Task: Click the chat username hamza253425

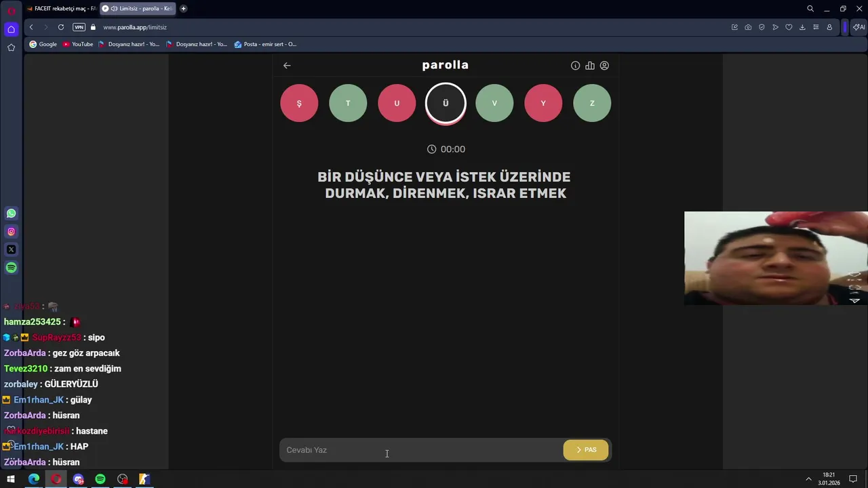Action: (x=33, y=322)
